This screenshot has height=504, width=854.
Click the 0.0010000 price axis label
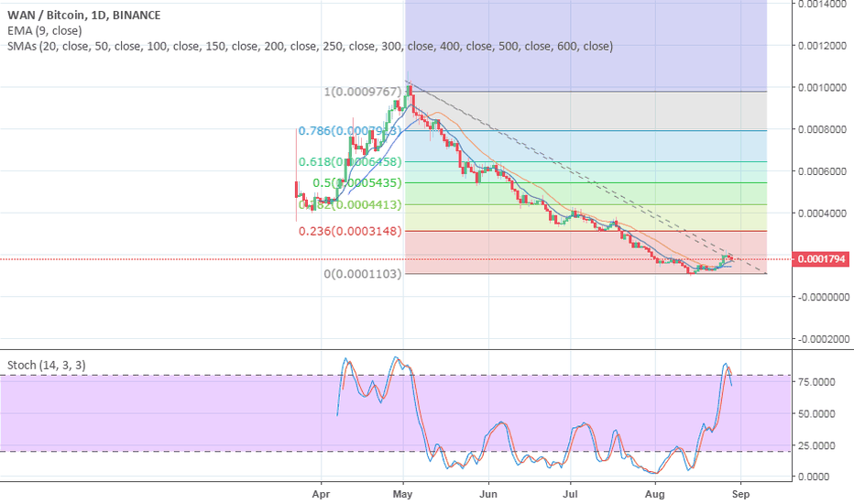(x=823, y=87)
